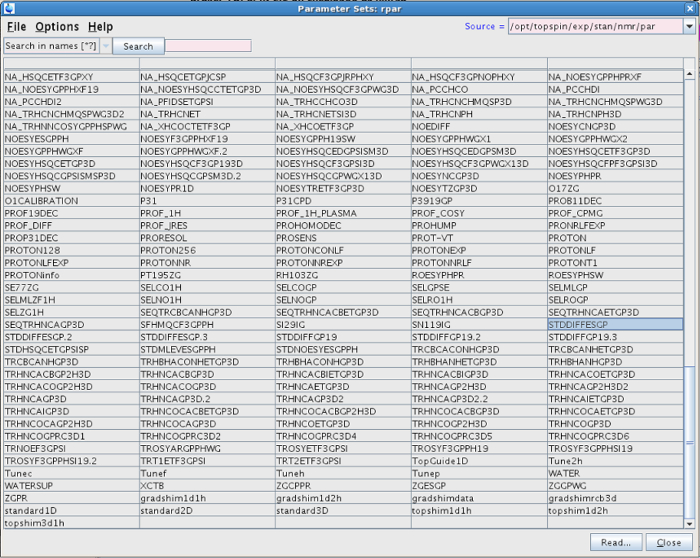Select the SELGPSE parameter set

point(479,287)
